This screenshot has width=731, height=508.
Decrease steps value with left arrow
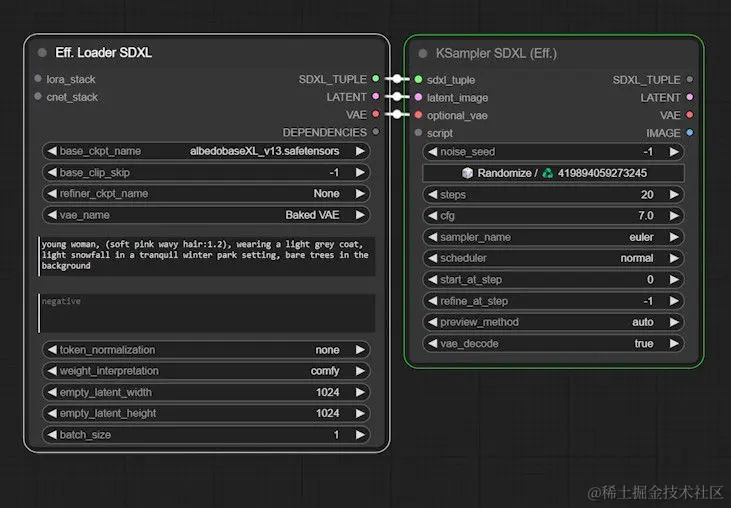pyautogui.click(x=433, y=195)
